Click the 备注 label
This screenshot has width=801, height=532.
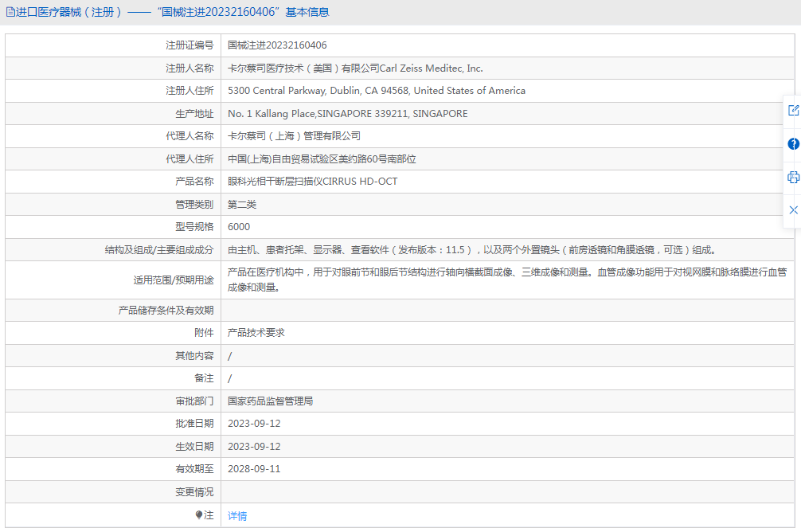click(x=204, y=378)
